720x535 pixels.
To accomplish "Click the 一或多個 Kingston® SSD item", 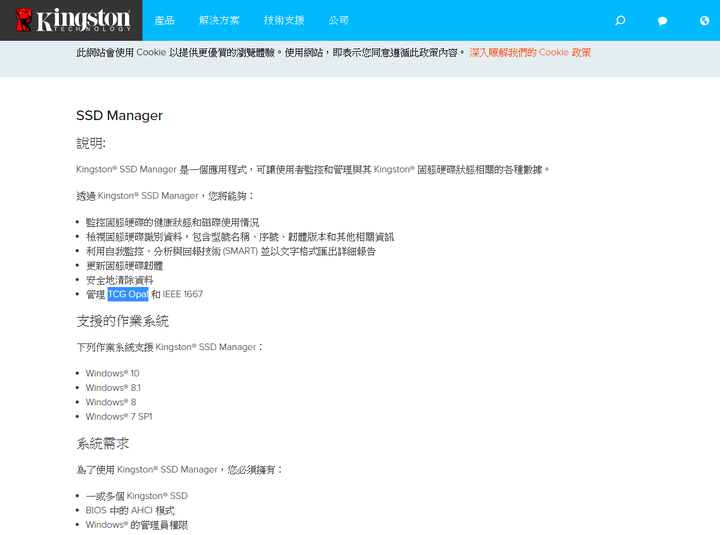I will click(x=137, y=496).
